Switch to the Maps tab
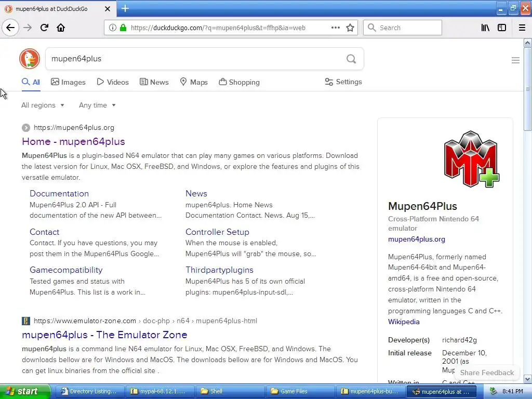 [x=193, y=82]
